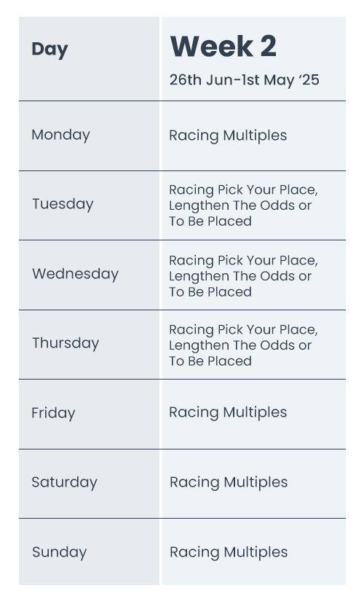This screenshot has height=601, width=364.
Task: Select the Week 2 heading
Action: 223,47
